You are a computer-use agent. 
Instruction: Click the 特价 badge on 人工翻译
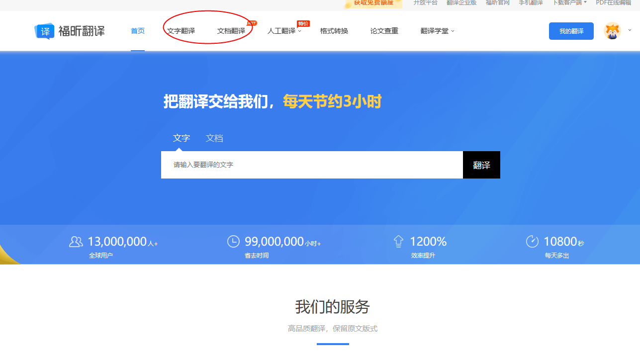click(303, 23)
